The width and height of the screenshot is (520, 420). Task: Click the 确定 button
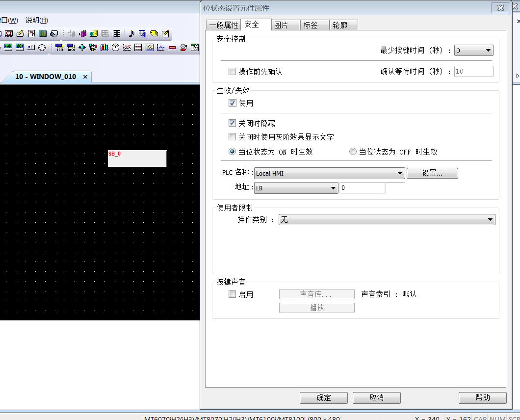click(x=323, y=397)
